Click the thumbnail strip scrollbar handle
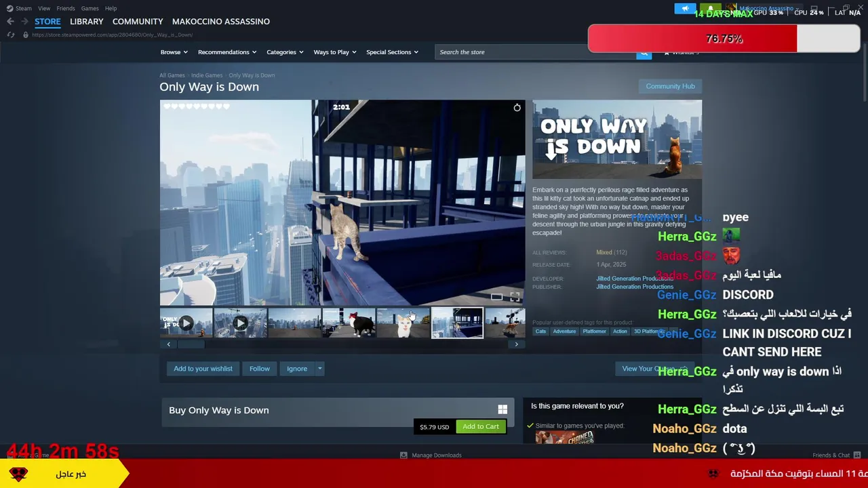This screenshot has width=868, height=488. click(191, 344)
